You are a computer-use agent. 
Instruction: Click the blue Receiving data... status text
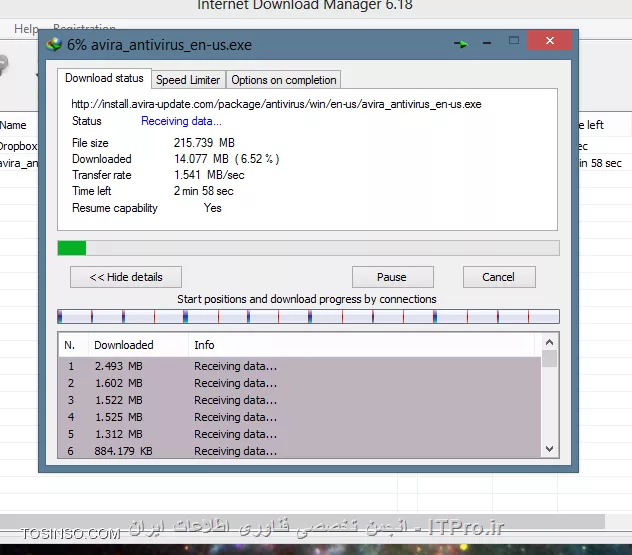click(x=181, y=121)
